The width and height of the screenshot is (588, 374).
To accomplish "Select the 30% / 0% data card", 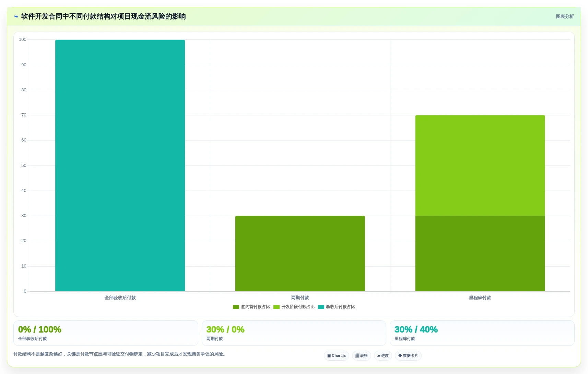I will 294,333.
